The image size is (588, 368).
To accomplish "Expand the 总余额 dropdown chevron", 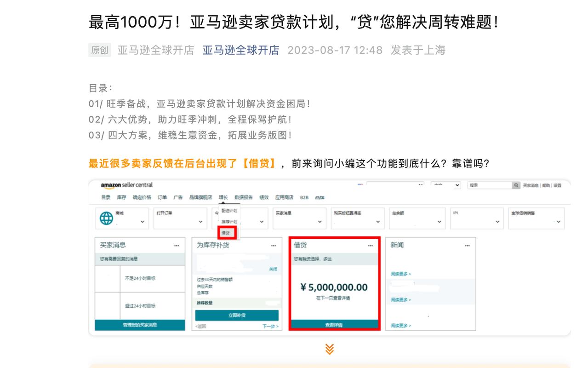I will click(440, 222).
